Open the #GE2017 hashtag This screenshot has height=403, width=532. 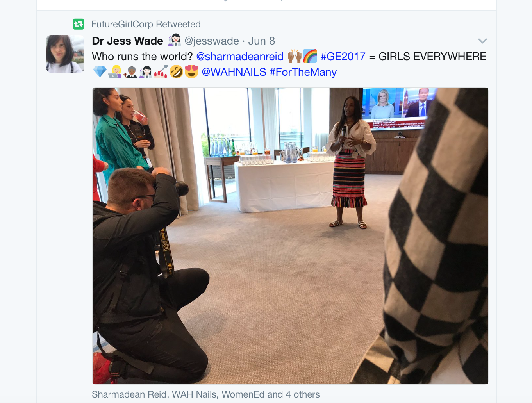click(343, 57)
